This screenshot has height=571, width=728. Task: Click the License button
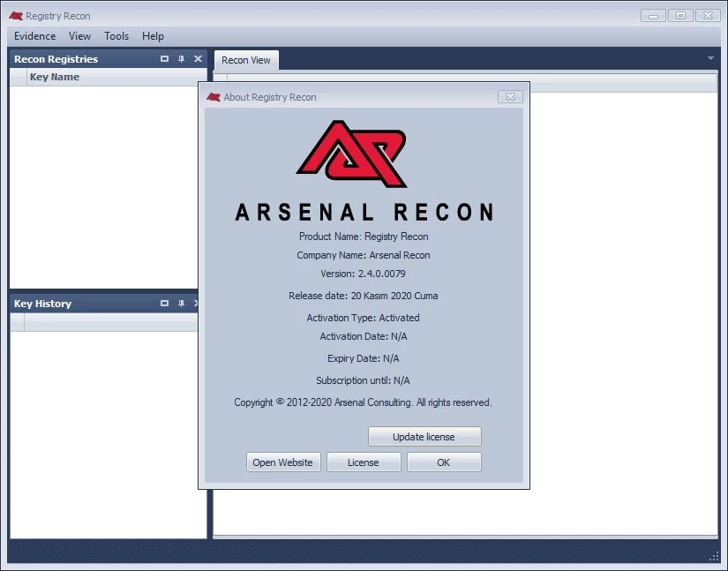click(364, 462)
